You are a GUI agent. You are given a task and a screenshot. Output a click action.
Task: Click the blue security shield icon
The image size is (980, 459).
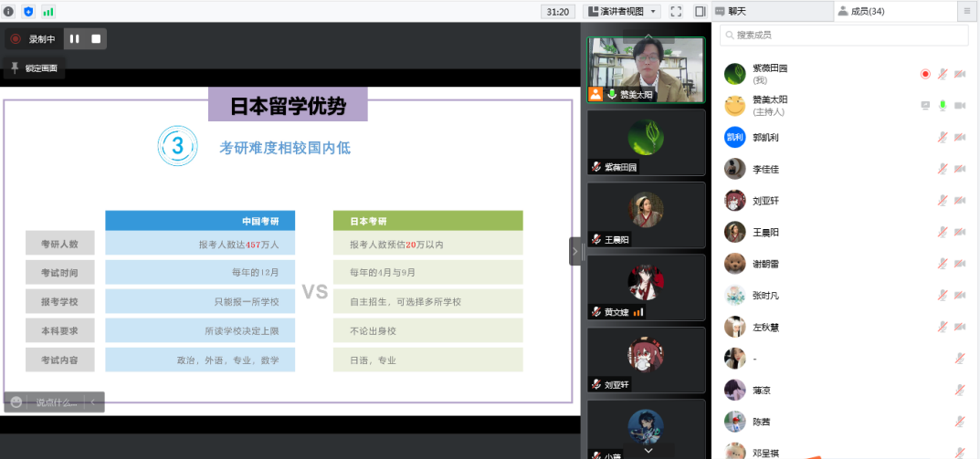coord(28,11)
